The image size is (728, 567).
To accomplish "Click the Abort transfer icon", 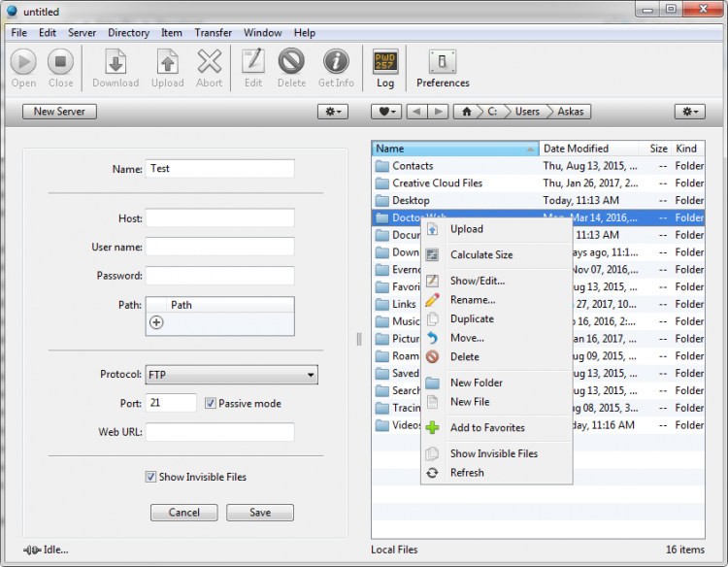I will pos(210,62).
